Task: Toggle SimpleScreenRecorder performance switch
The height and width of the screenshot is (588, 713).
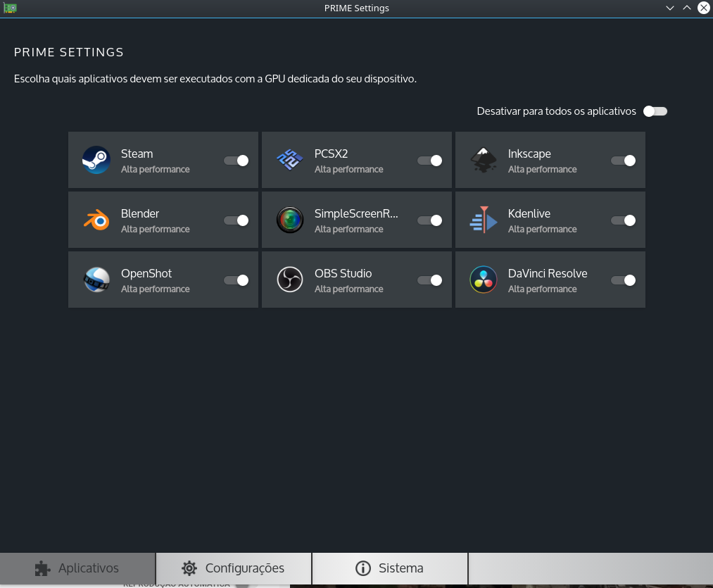Action: tap(430, 220)
